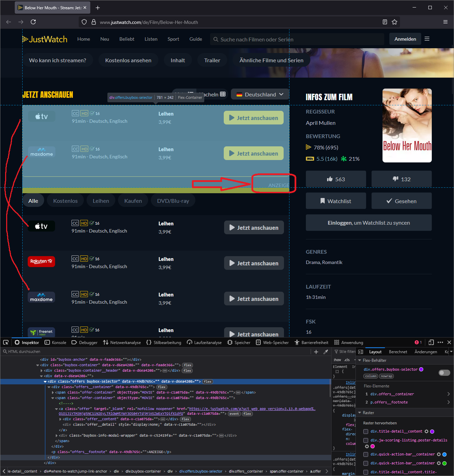Open JustWatch site hamburger menu next to Anmelden
The width and height of the screenshot is (454, 476).
(427, 39)
